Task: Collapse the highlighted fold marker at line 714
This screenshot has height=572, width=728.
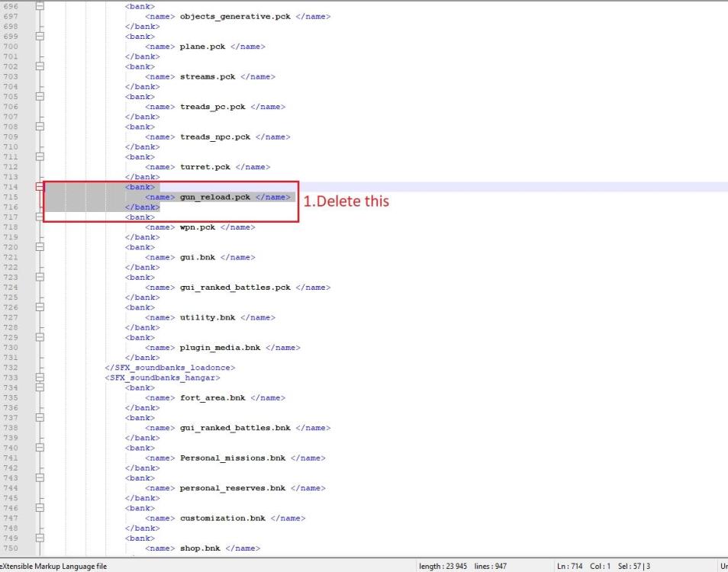Action: point(40,187)
